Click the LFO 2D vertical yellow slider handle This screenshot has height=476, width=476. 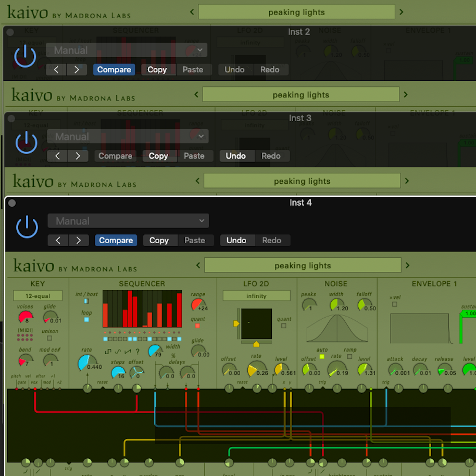pyautogui.click(x=236, y=323)
